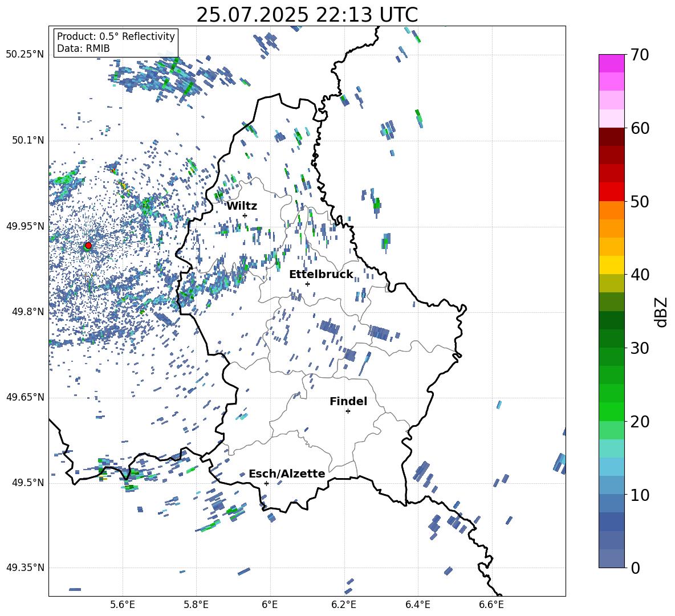The width and height of the screenshot is (675, 616).
Task: Click the 10 tick on colorbar
Action: click(640, 495)
